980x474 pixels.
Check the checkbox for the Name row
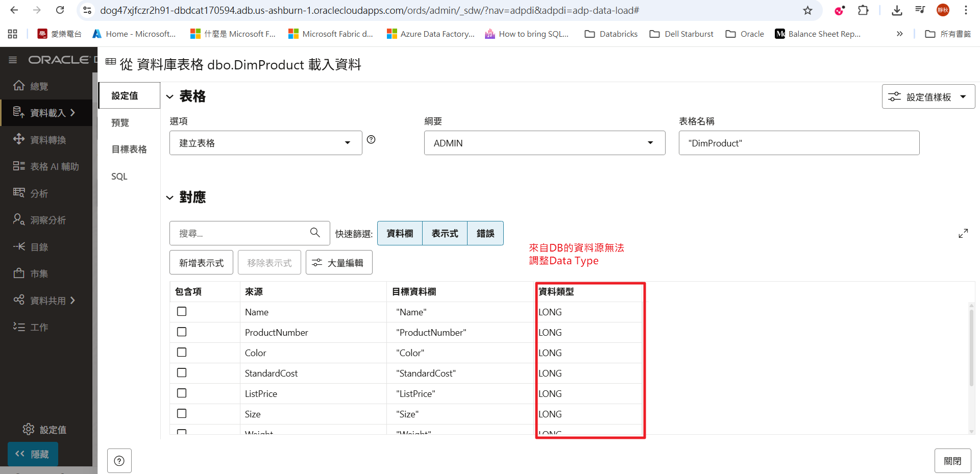click(182, 312)
